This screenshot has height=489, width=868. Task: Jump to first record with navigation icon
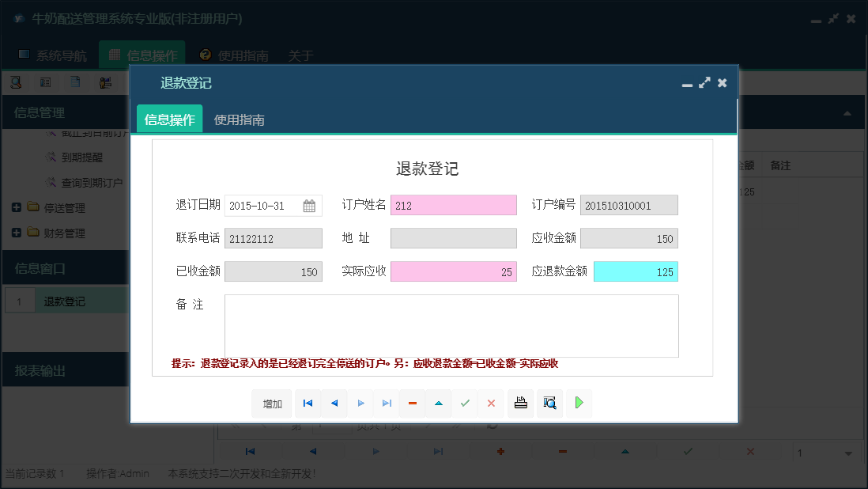pos(308,404)
